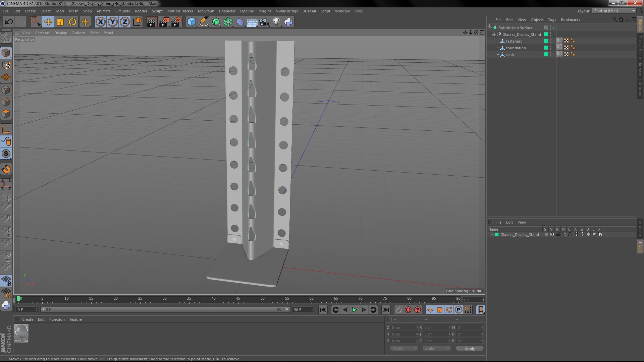Open the Array modeling objects icon
644x362 pixels.
tap(228, 22)
